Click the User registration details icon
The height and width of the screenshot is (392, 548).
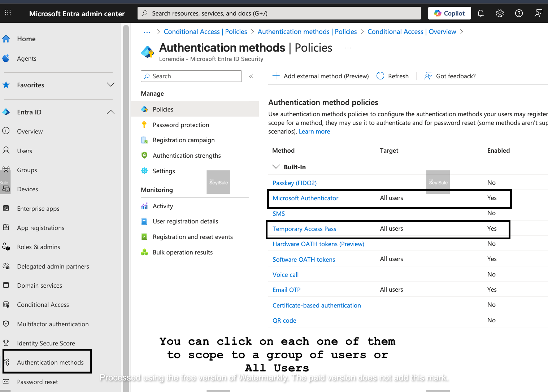[144, 221]
